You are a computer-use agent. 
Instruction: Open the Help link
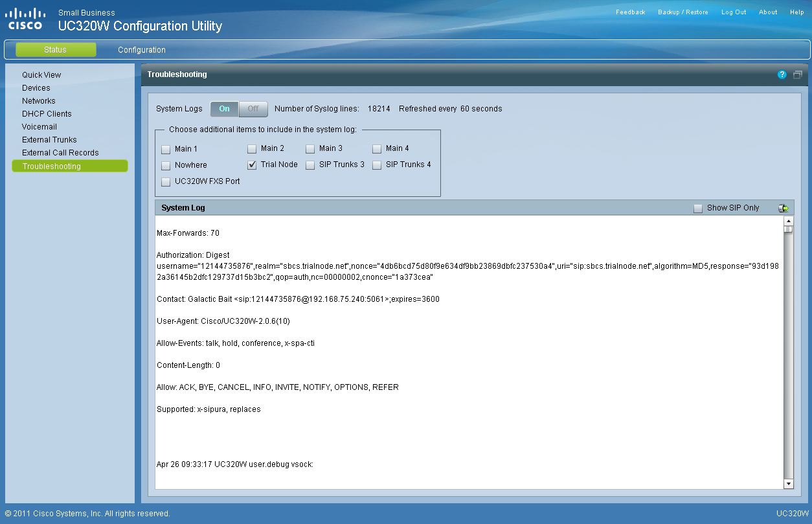[797, 12]
